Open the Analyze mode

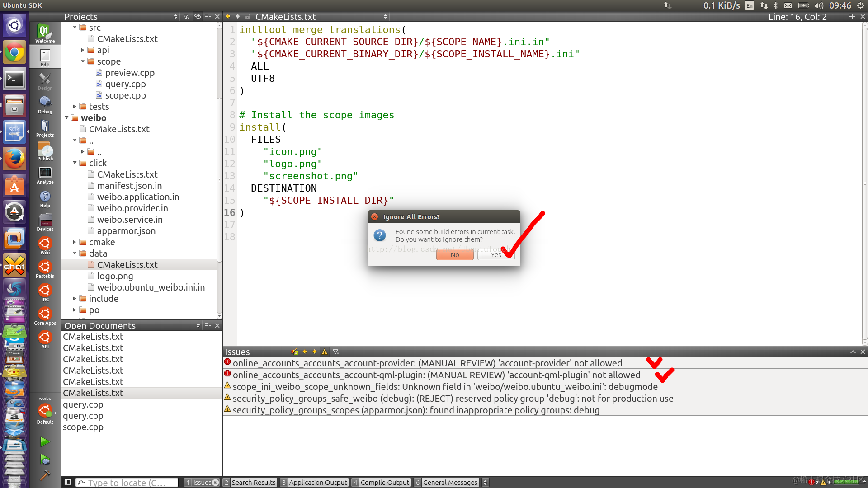(45, 175)
